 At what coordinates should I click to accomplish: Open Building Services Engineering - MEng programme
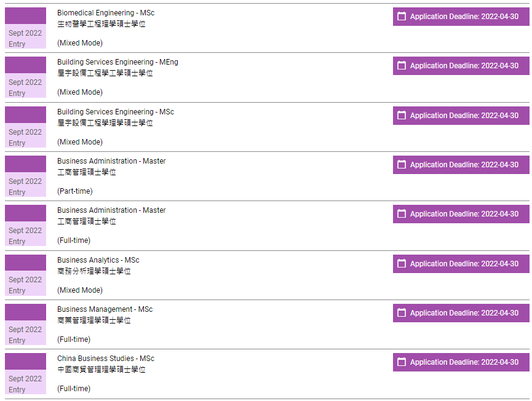point(117,62)
